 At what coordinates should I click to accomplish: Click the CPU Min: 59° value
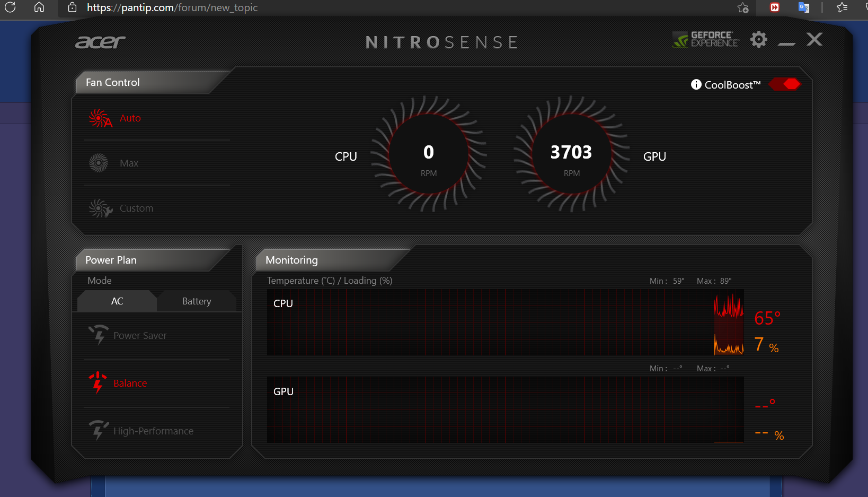pos(667,281)
